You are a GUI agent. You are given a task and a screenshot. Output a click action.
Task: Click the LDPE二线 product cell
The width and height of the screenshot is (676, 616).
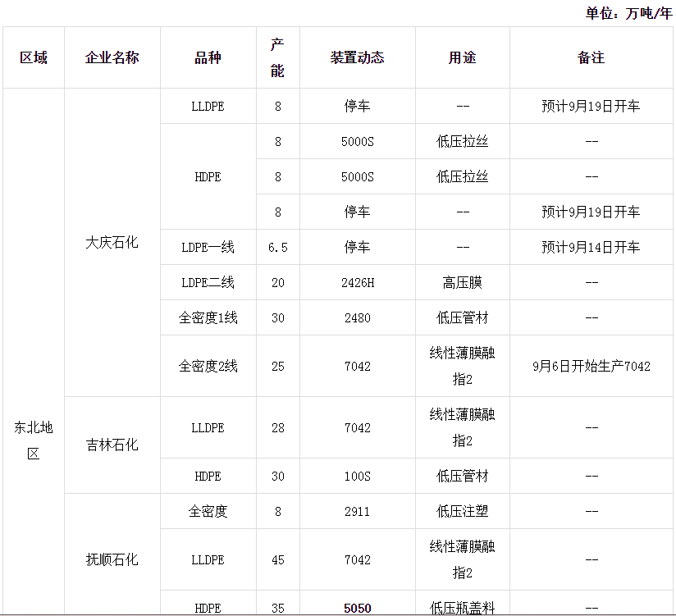[208, 283]
